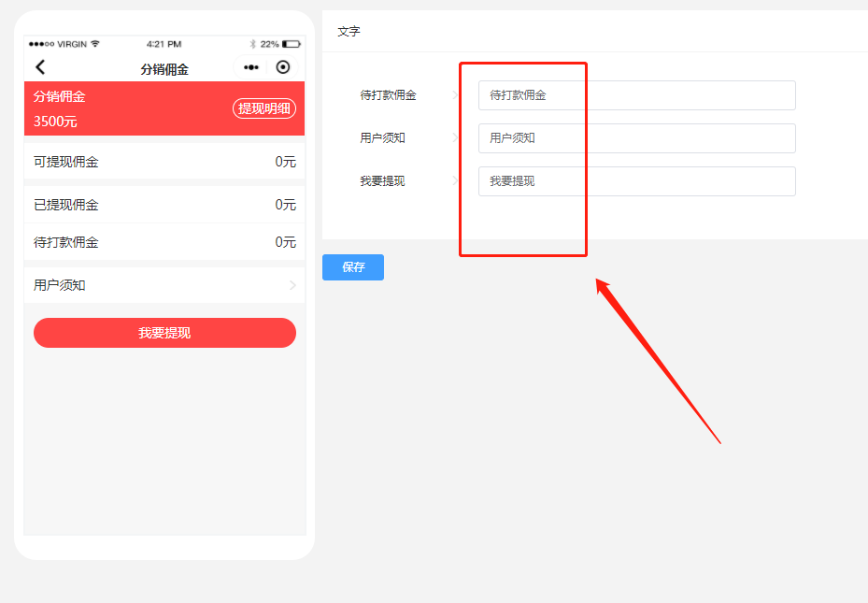The image size is (868, 603).
Task: Open the three-dots menu in phone header
Action: [x=251, y=67]
